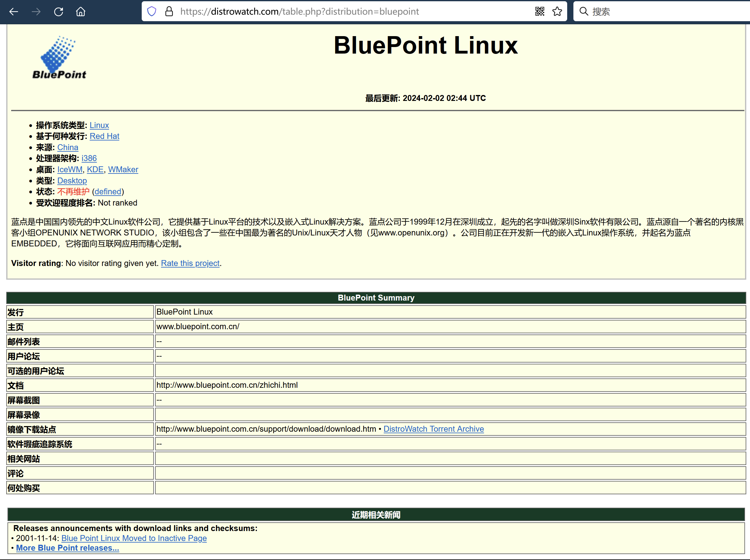Open DistroWatch Torrent Archive link
The width and height of the screenshot is (750, 560).
434,429
